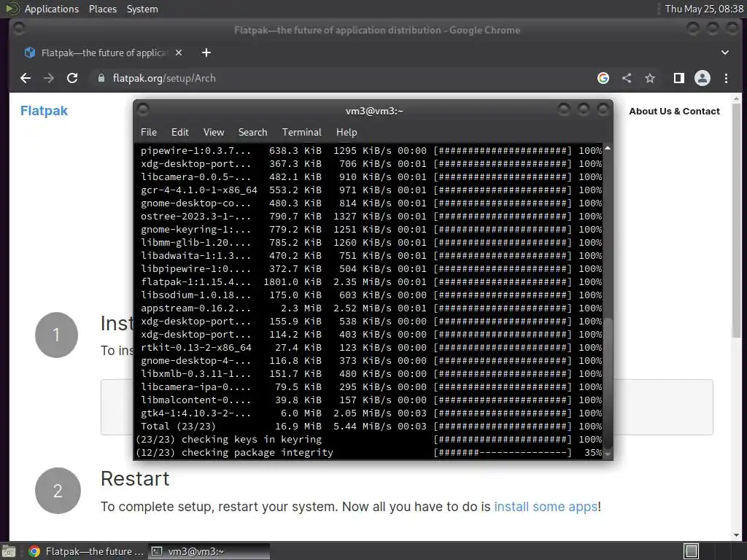Click the vm3@vm3:~ terminal title
Screen dimensions: 747x560
pyautogui.click(x=374, y=111)
